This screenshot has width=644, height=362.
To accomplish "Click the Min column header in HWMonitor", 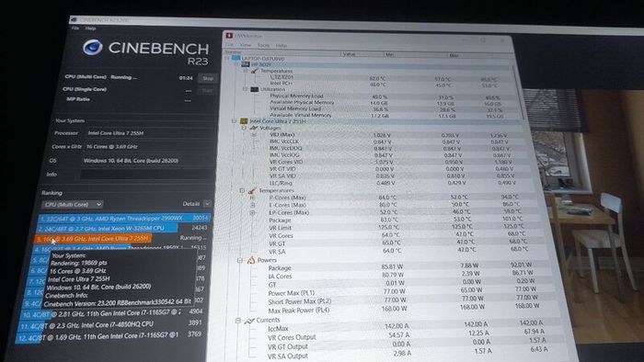I will [x=415, y=54].
